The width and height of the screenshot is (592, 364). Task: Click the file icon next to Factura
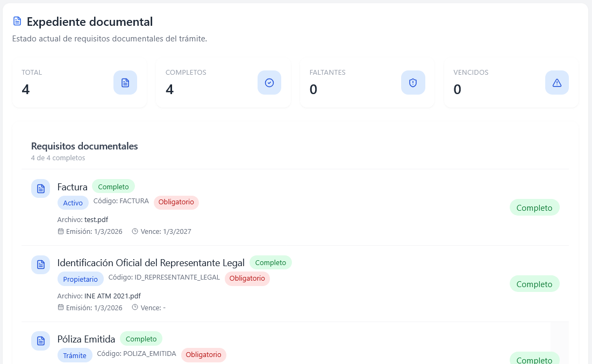pyautogui.click(x=41, y=188)
